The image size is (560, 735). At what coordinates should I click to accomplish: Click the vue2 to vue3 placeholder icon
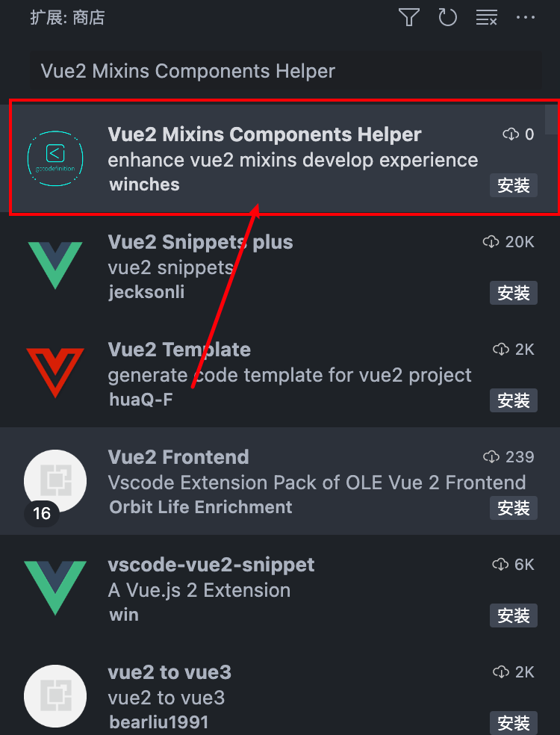[55, 695]
